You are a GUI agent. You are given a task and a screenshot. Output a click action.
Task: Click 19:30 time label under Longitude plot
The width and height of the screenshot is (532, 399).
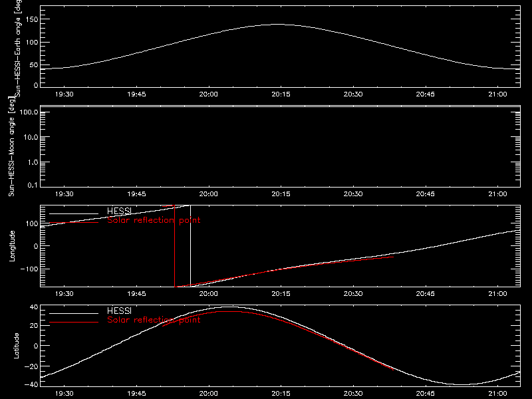click(64, 293)
